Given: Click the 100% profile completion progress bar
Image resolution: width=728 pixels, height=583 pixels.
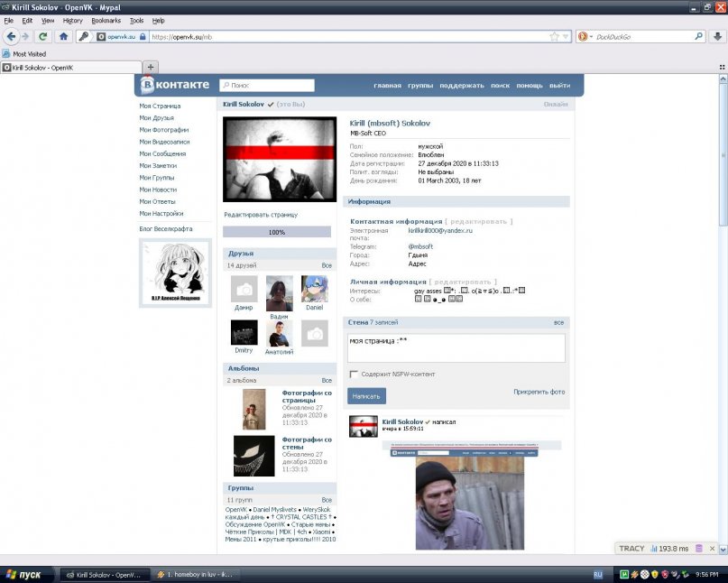Looking at the screenshot, I should pyautogui.click(x=277, y=232).
